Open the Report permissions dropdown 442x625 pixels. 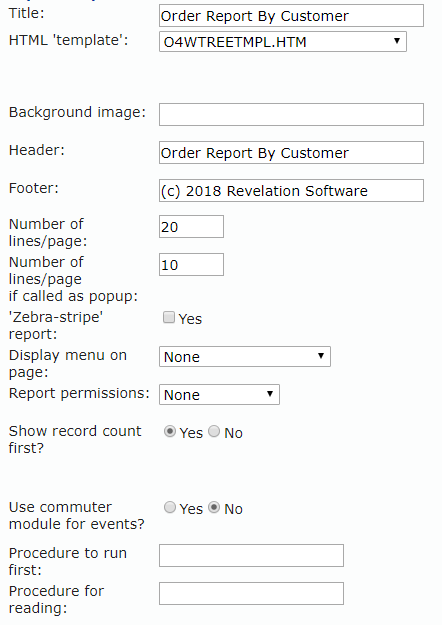pos(219,395)
